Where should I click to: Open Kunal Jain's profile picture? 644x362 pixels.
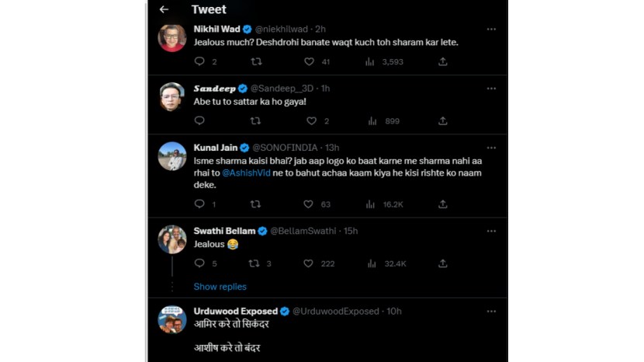click(172, 155)
